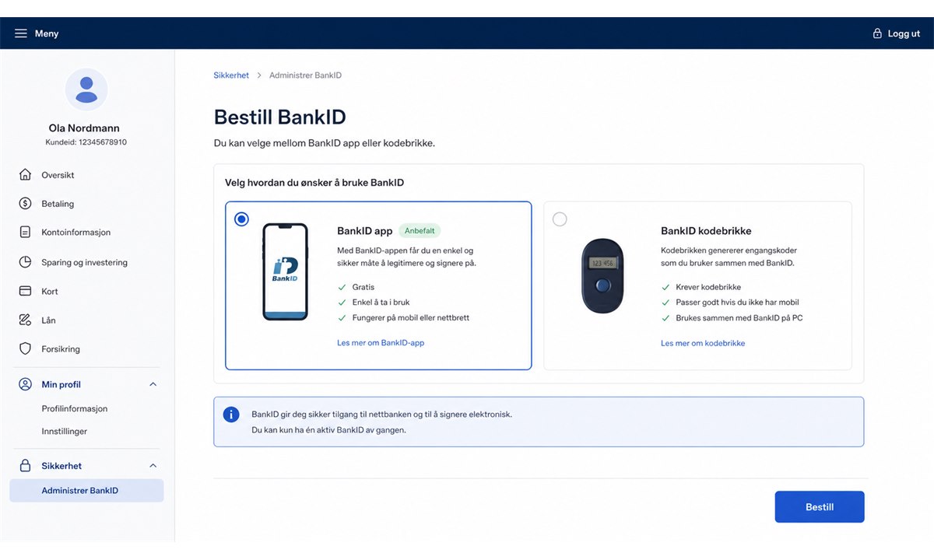Click the breadcrumb separator chevron
The width and height of the screenshot is (934, 560).
[259, 75]
